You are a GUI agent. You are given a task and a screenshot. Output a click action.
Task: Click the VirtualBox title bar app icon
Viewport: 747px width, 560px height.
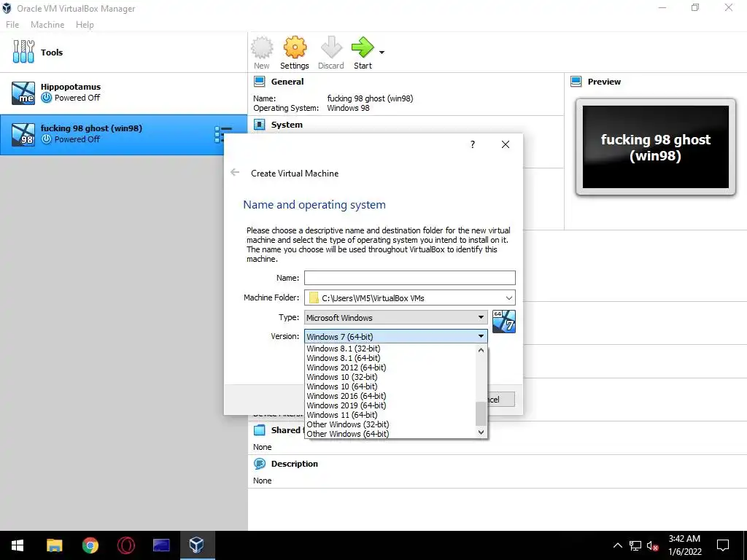click(x=7, y=8)
